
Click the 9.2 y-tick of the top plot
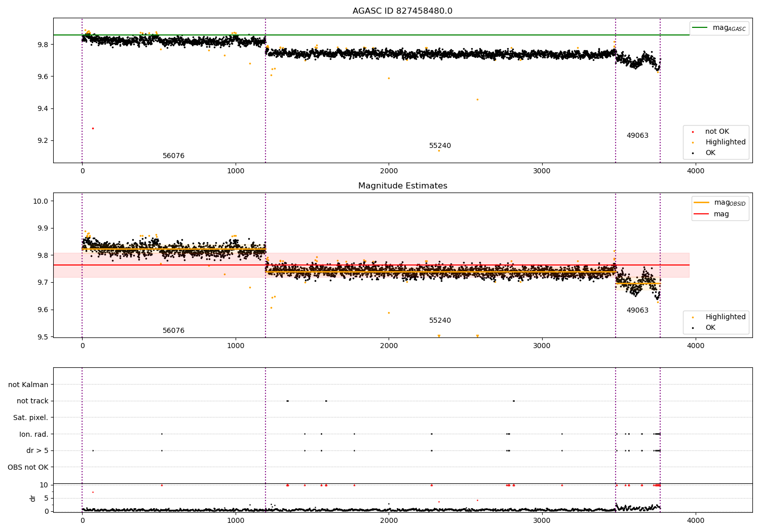pos(43,141)
